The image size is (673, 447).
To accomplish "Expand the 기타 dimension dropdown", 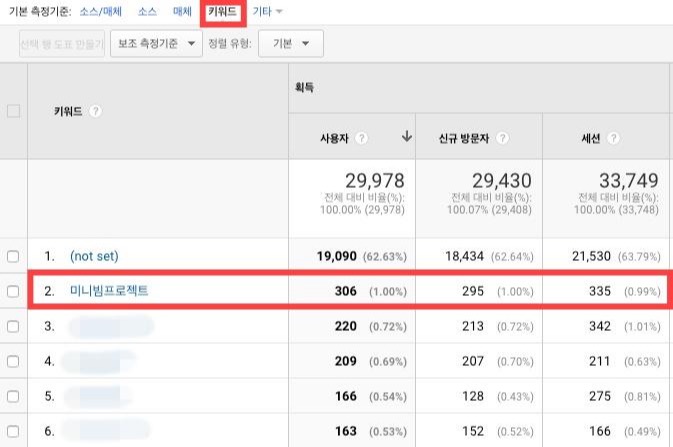I will 267,12.
